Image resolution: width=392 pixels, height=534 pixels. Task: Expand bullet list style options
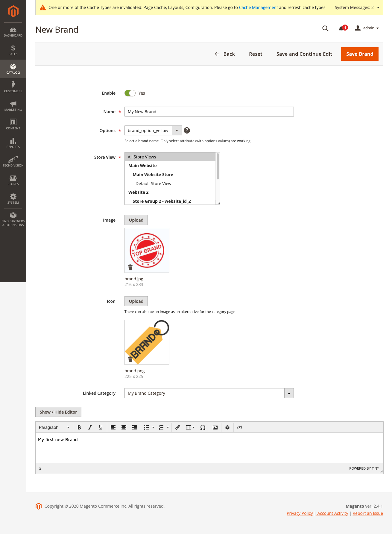(x=153, y=427)
